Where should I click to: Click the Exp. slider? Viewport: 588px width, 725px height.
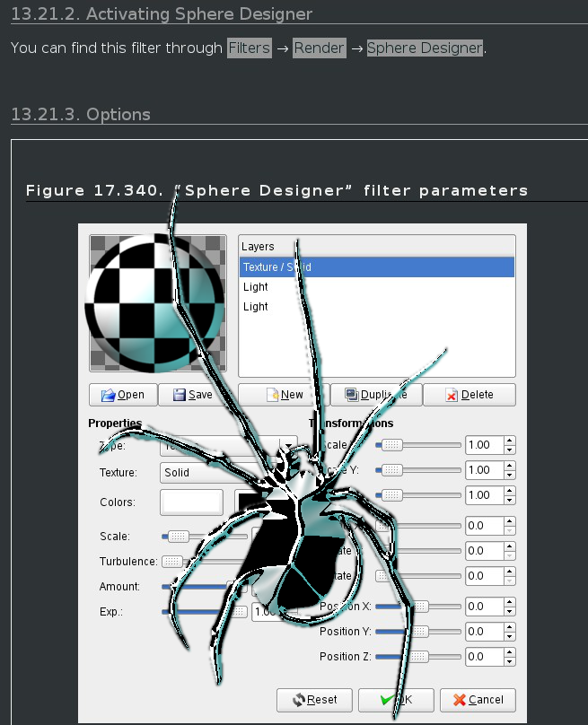[205, 612]
